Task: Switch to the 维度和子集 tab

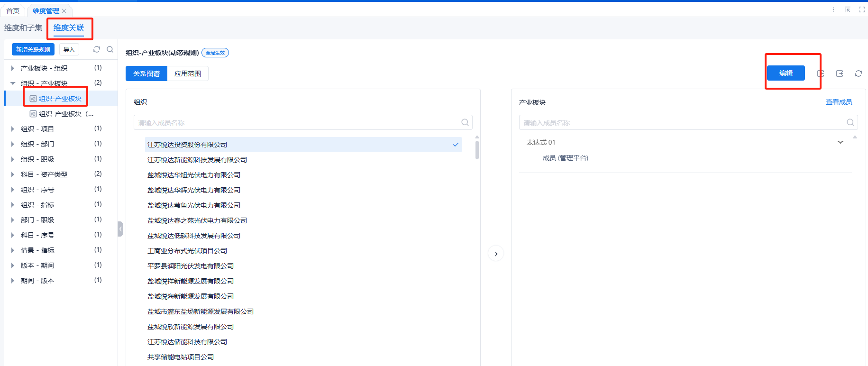Action: pos(23,28)
